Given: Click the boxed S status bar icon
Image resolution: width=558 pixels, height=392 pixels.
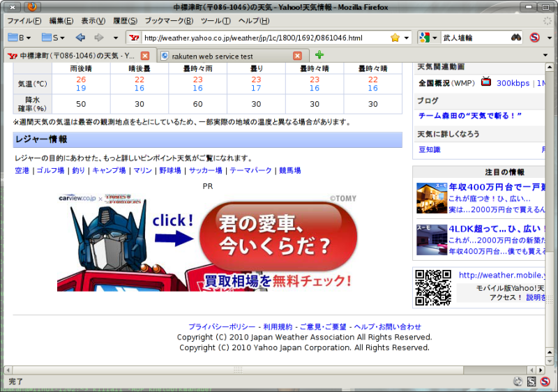Looking at the screenshot, I should 531,382.
